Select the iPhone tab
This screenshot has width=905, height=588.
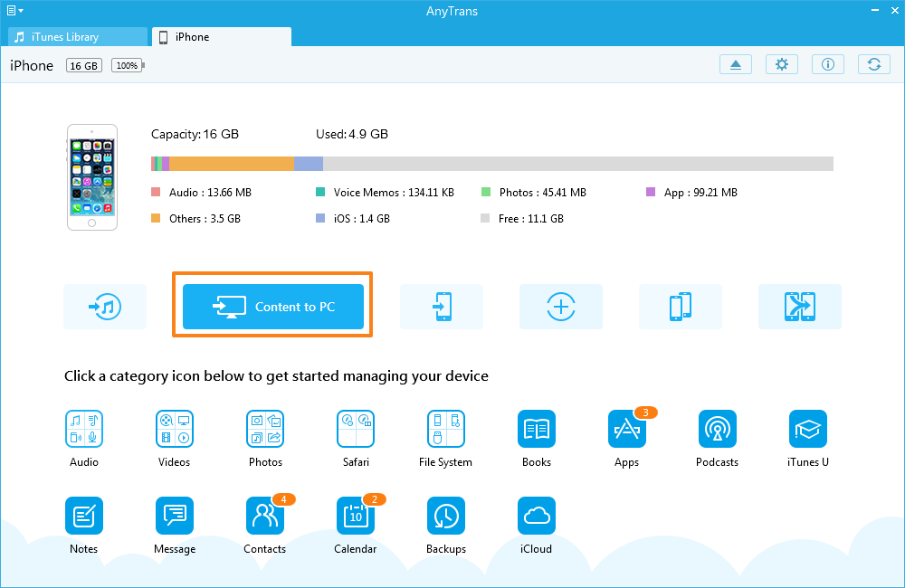tap(221, 37)
